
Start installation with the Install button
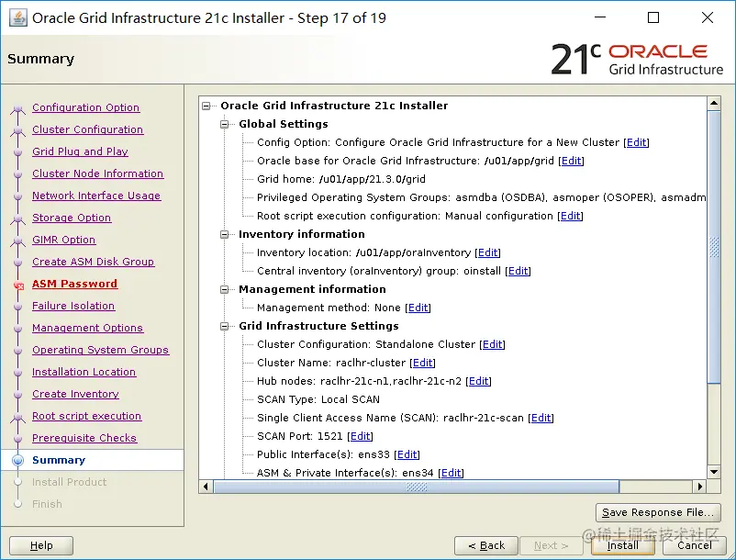(x=623, y=545)
